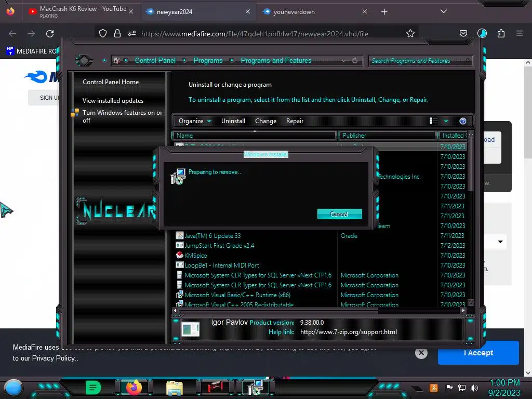
Task: Switch to the youneverdown tab
Action: coord(312,11)
